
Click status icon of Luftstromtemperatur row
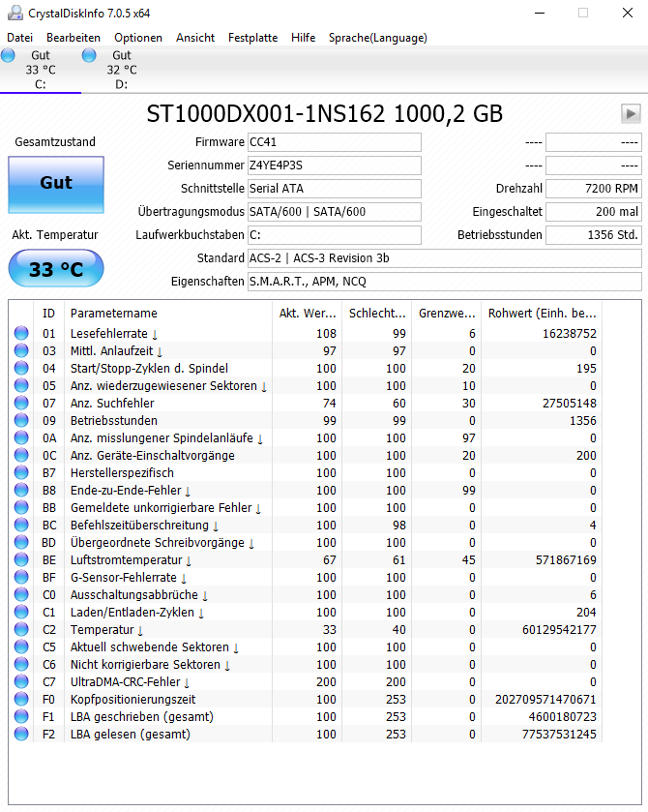[x=21, y=560]
